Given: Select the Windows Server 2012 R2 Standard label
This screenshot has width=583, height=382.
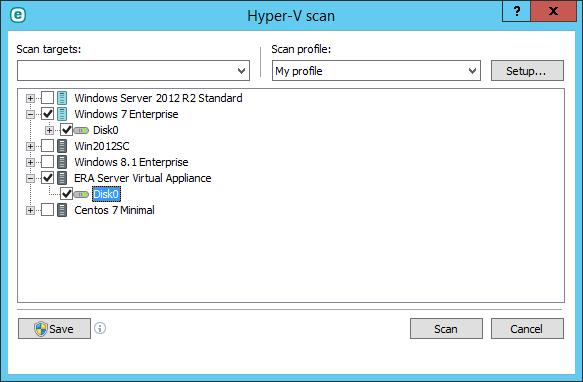Looking at the screenshot, I should (x=158, y=98).
